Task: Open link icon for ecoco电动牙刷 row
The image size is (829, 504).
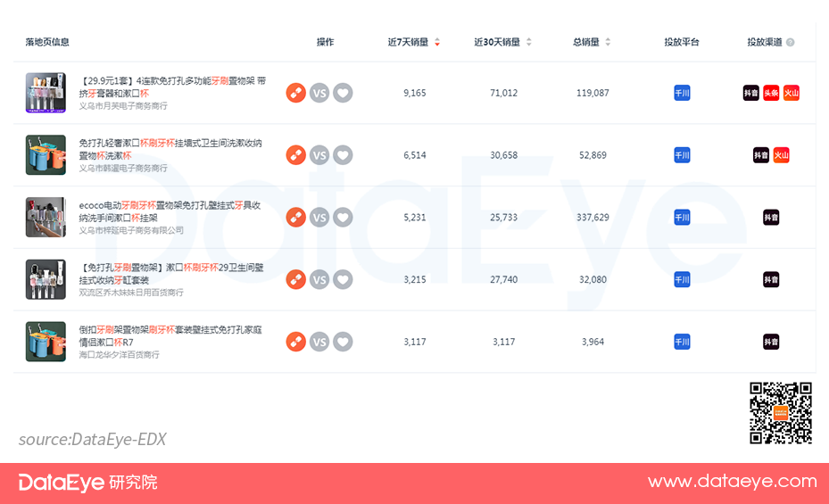Action: (296, 217)
